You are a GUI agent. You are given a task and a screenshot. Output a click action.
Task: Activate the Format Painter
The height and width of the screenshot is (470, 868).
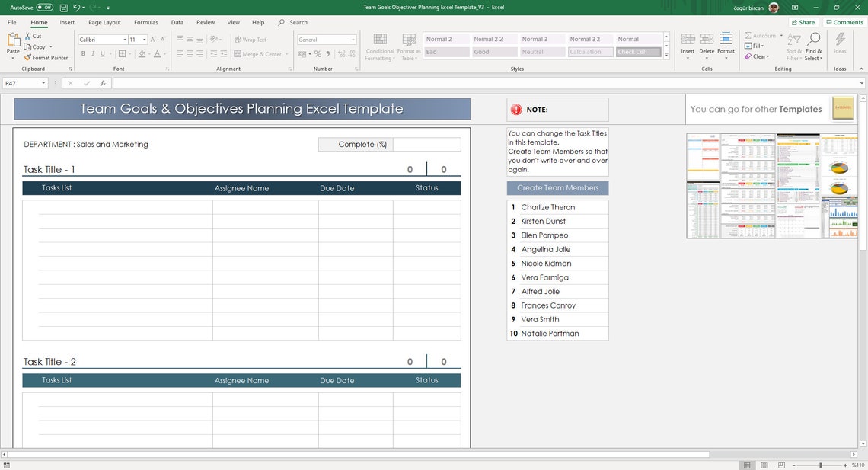coord(46,57)
